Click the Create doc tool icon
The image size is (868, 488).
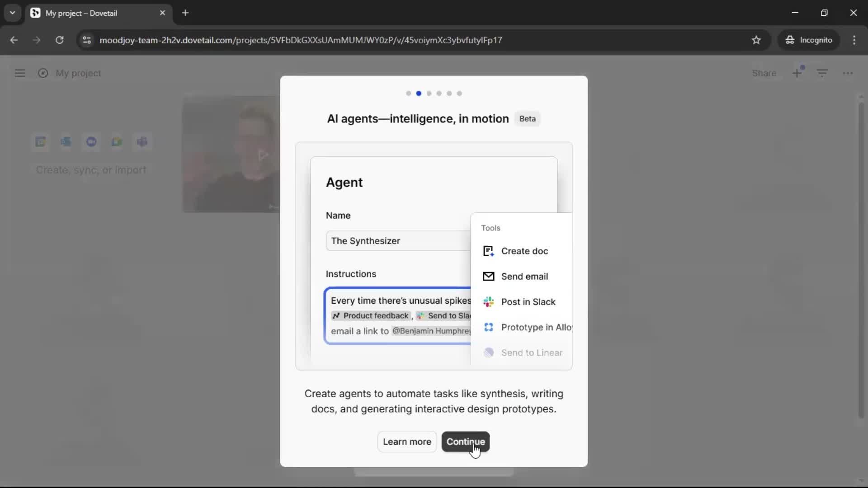tap(489, 251)
